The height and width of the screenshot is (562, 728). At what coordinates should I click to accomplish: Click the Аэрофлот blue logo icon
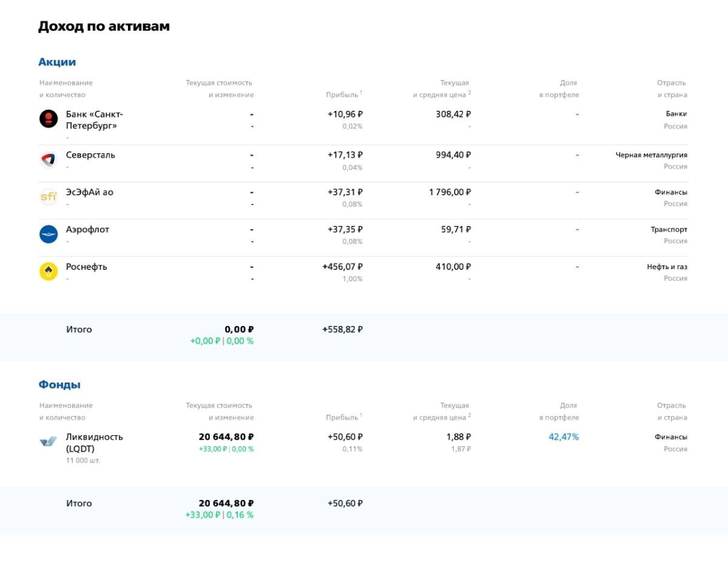(x=49, y=234)
